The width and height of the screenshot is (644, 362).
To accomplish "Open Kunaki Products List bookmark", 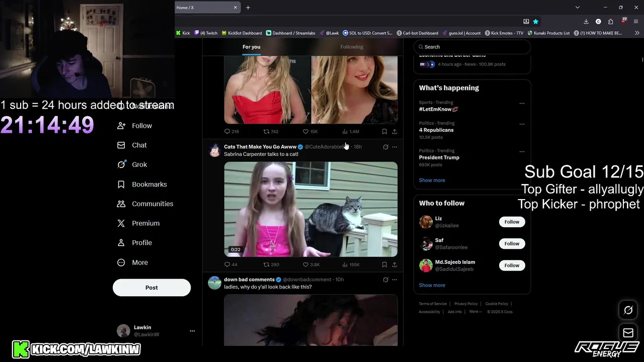I will tap(549, 33).
